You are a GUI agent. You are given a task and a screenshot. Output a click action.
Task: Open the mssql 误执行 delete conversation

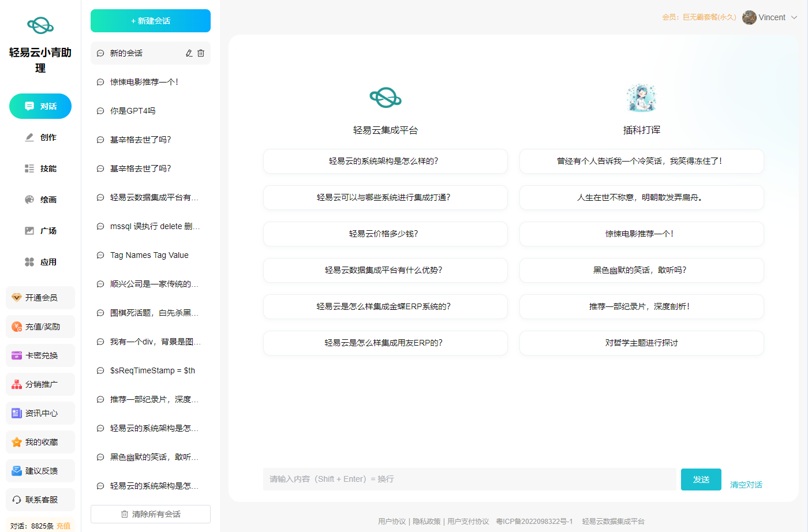pyautogui.click(x=151, y=226)
